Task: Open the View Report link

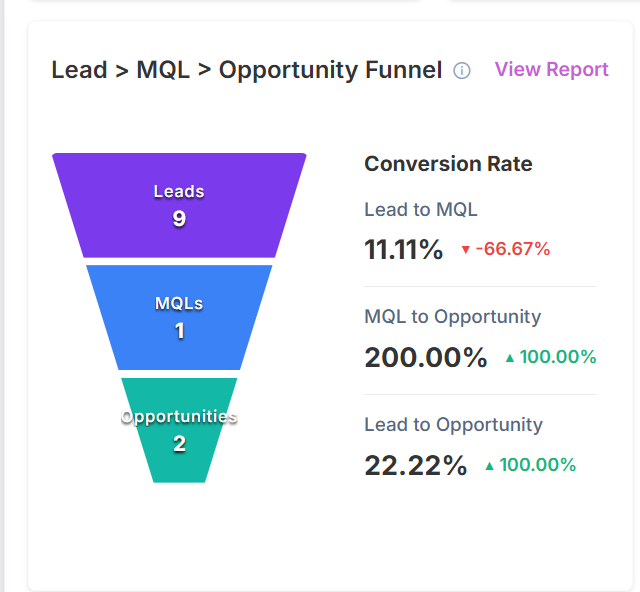Action: click(551, 69)
